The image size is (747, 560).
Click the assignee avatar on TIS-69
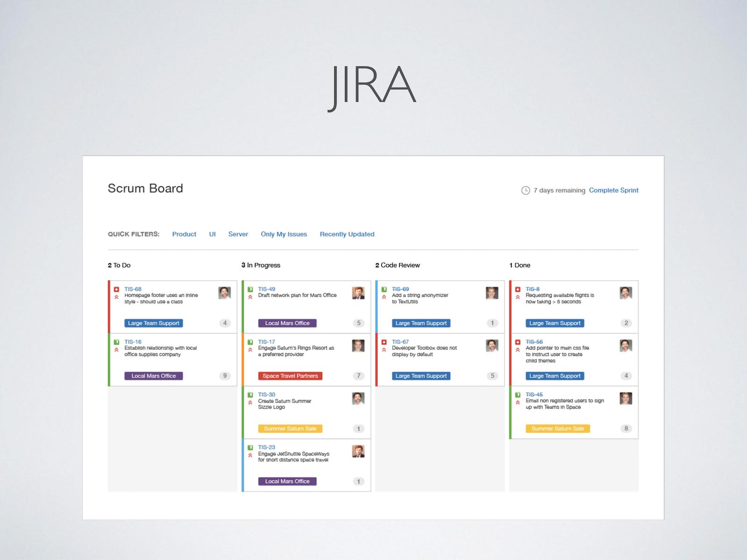(x=492, y=293)
